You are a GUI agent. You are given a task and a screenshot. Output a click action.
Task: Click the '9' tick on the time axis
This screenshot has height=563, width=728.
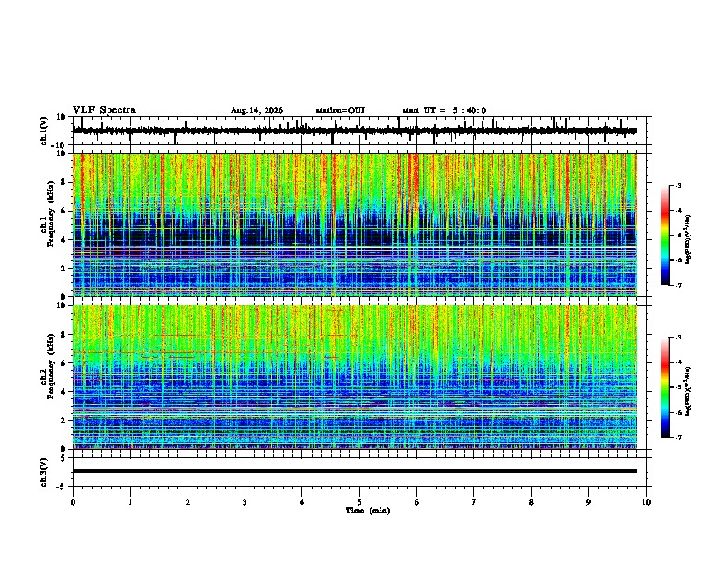[x=588, y=502]
